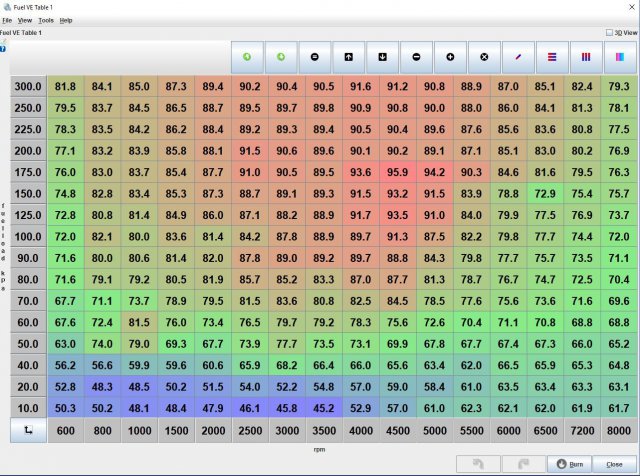The image size is (640, 476).
Task: Enable the 3D View checkbox
Action: (x=610, y=32)
